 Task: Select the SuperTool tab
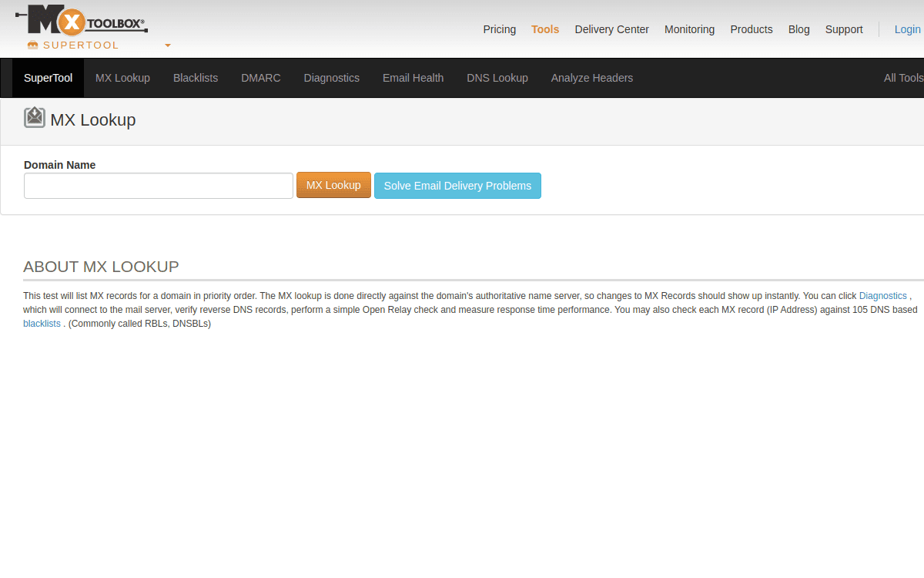[x=48, y=78]
